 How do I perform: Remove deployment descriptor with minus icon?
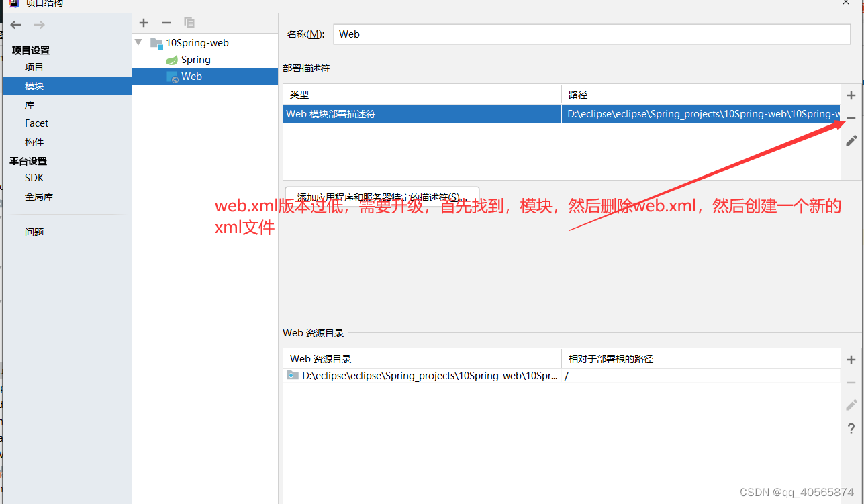click(x=851, y=118)
